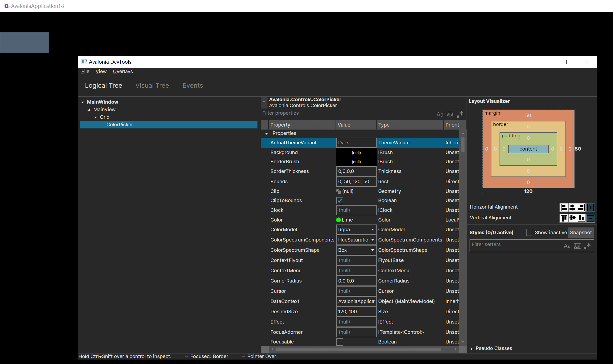The width and height of the screenshot is (613, 364).
Task: Switch to the Visual Tree tab
Action: tap(152, 86)
